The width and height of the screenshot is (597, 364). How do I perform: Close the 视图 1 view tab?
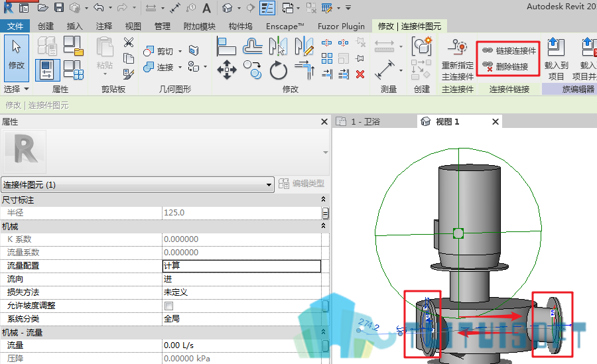click(496, 122)
